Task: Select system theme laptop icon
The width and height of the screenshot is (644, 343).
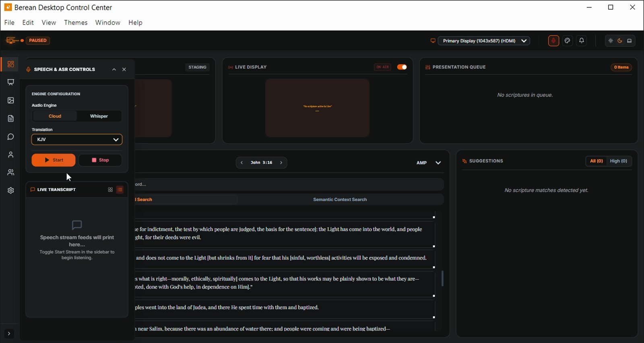Action: point(630,41)
